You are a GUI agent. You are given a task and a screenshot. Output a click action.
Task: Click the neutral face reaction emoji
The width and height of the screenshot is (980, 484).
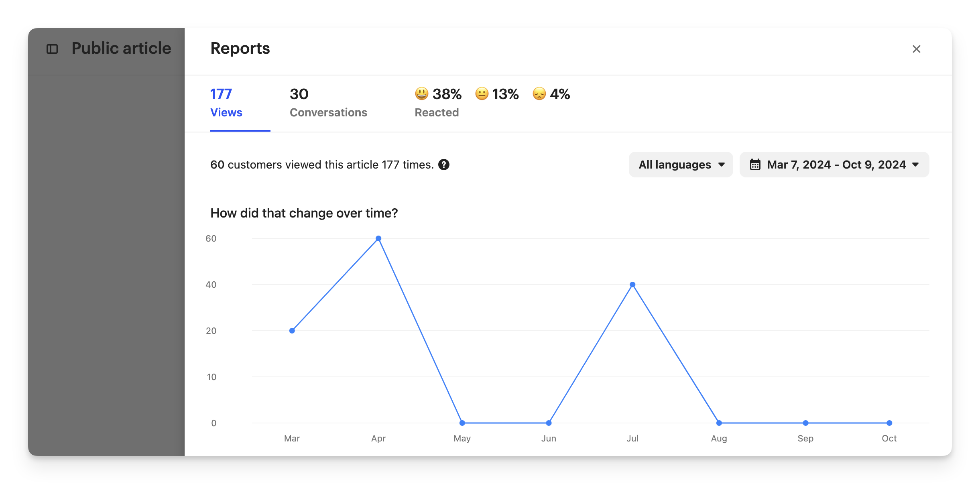(x=482, y=94)
